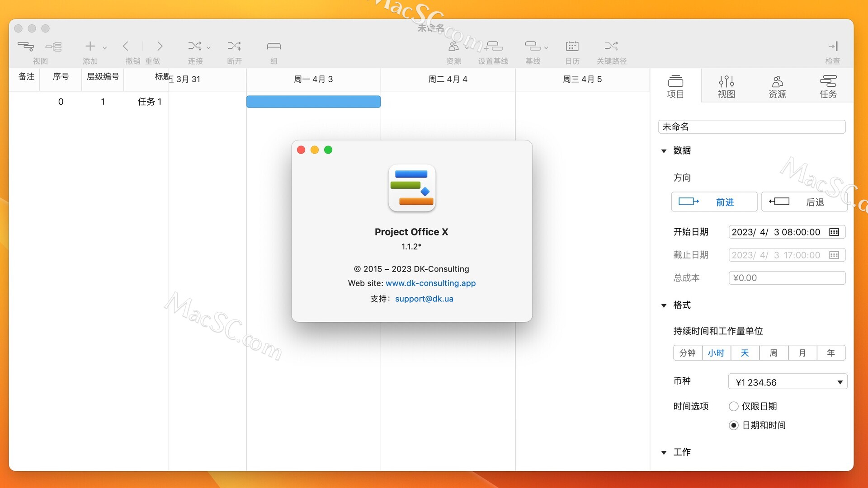868x488 pixels.
Task: Click the 周二 4月 4 timeline header
Action: click(x=448, y=79)
